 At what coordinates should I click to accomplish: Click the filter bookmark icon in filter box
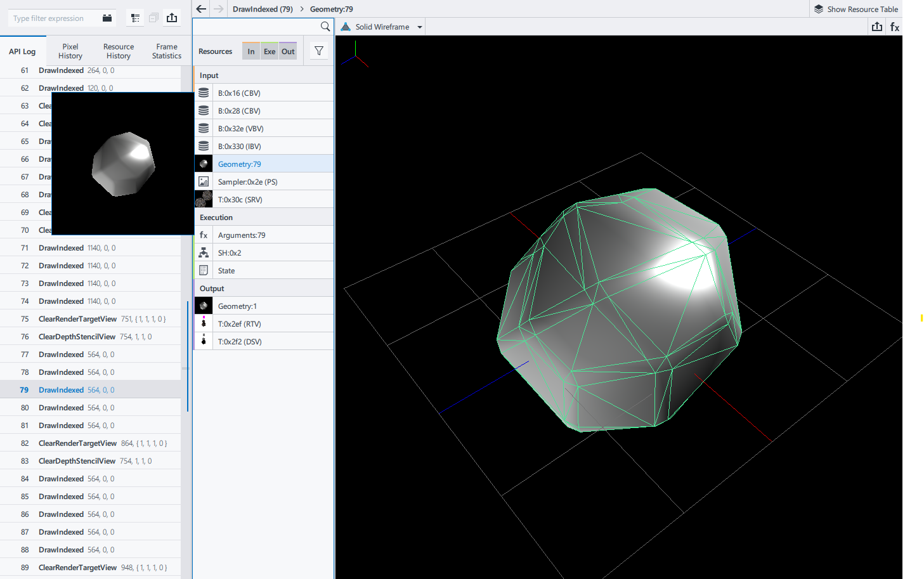pyautogui.click(x=107, y=18)
